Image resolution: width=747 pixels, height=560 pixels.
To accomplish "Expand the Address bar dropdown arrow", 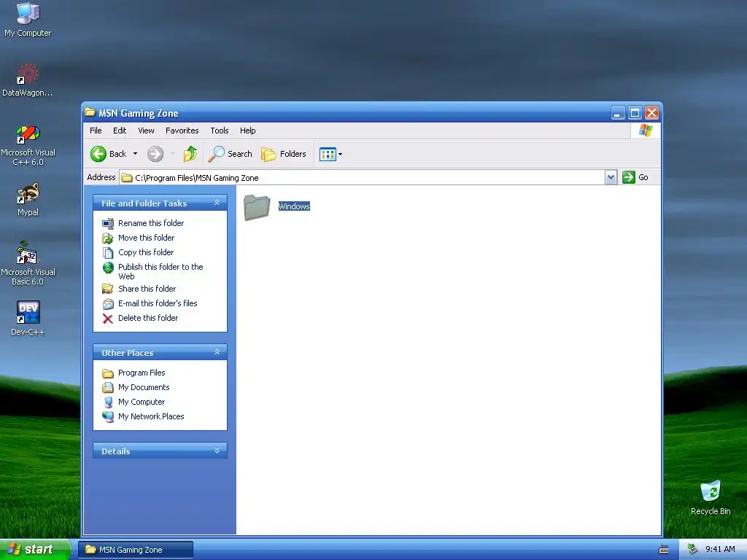I will pyautogui.click(x=611, y=178).
